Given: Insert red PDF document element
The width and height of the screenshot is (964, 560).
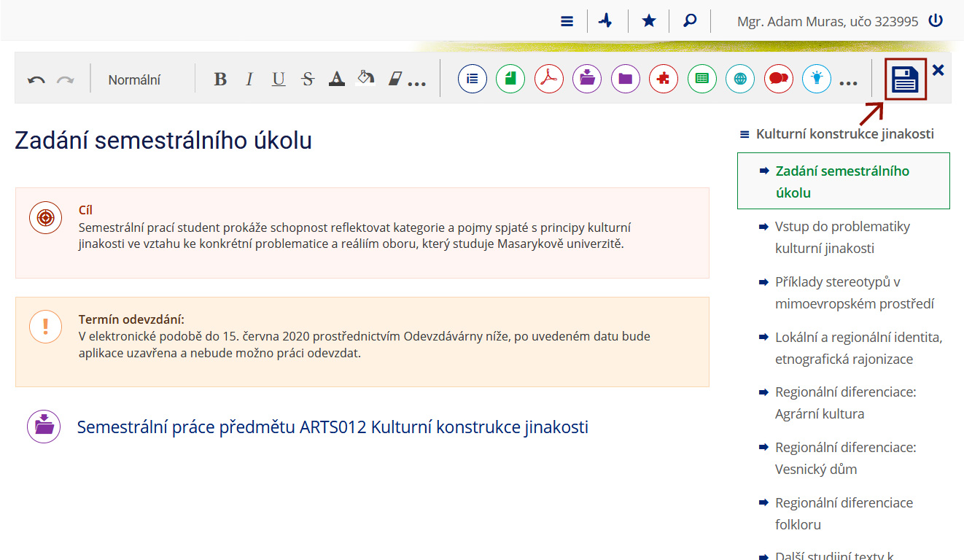Looking at the screenshot, I should pos(549,79).
